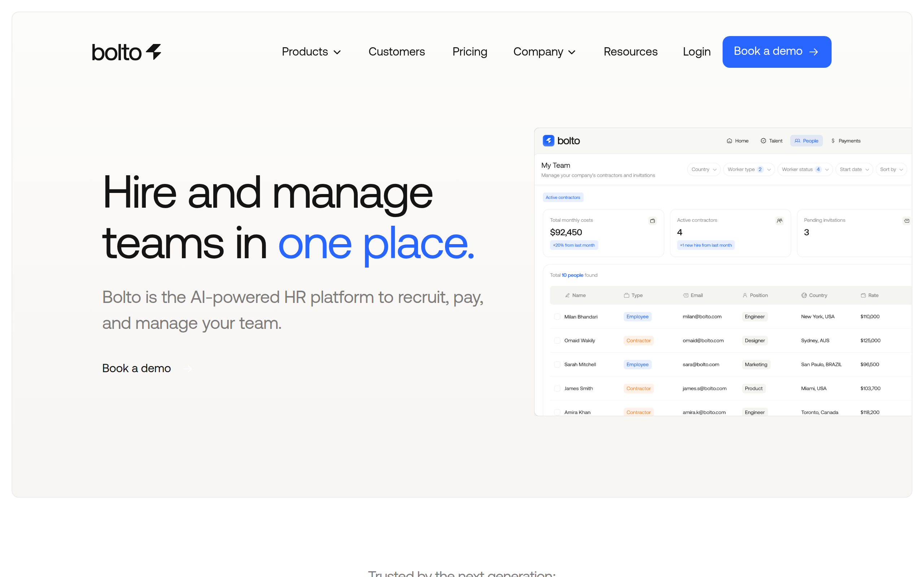
Task: Click the people icon on Active contractors card
Action: tap(779, 221)
